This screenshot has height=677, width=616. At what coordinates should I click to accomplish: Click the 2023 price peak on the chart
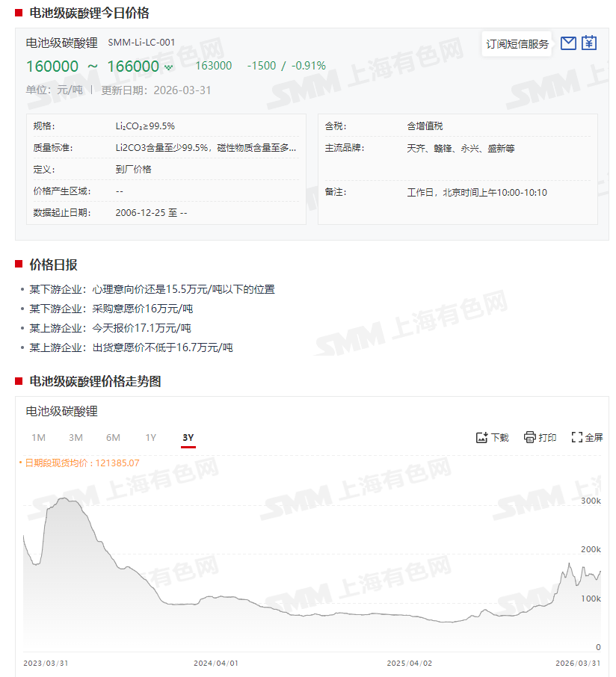point(64,498)
